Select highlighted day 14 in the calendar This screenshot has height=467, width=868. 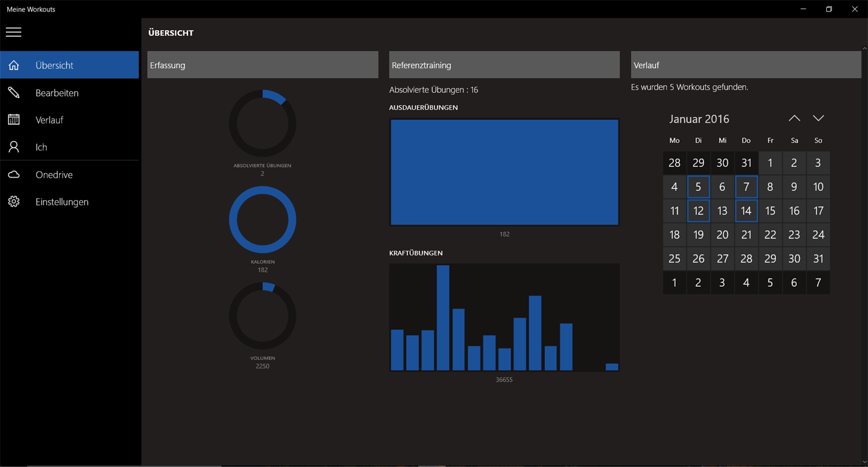tap(746, 211)
